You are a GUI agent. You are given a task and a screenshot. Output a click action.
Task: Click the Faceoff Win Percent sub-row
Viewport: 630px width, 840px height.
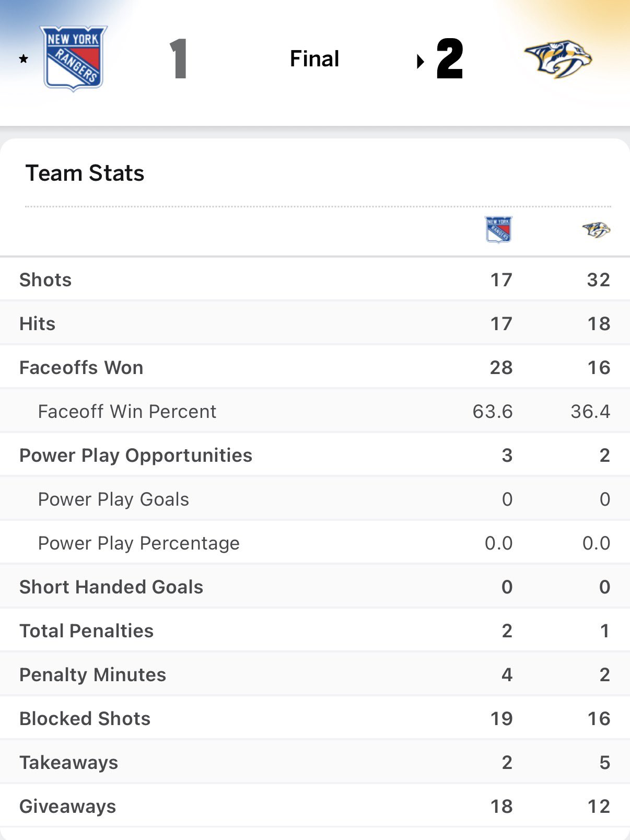coord(127,412)
